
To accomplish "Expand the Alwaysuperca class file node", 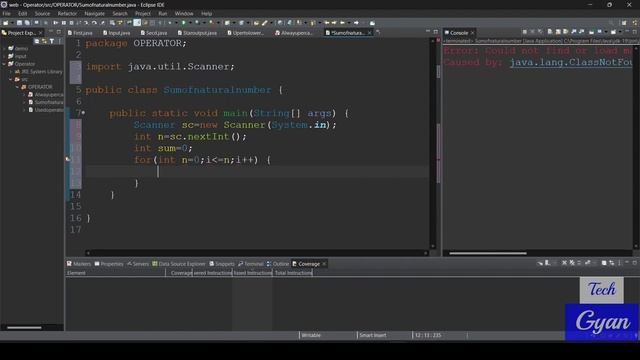I will 24,95.
